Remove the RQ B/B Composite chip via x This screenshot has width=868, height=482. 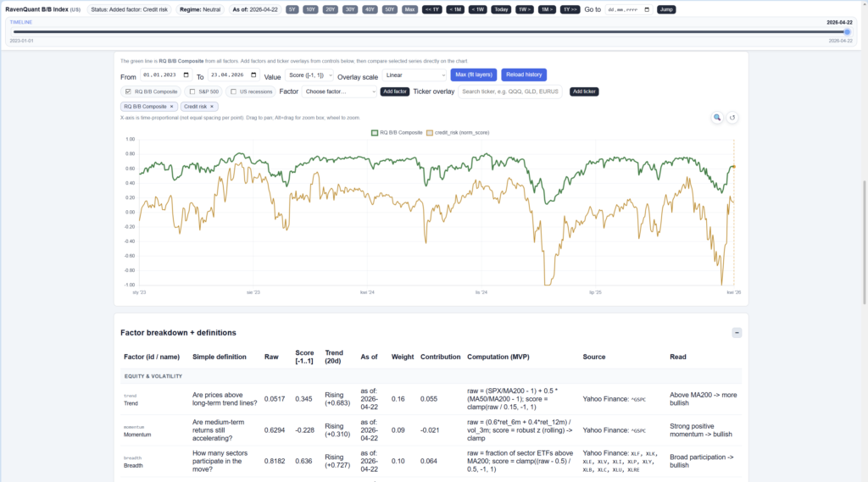point(171,107)
